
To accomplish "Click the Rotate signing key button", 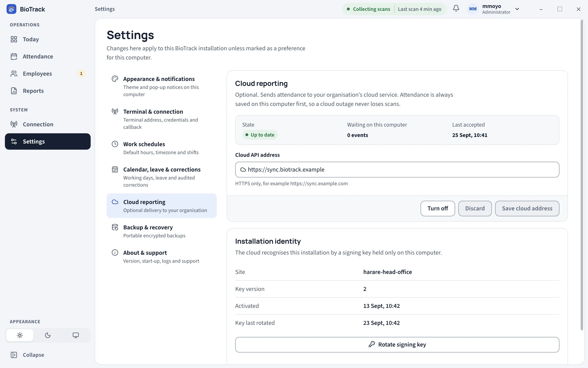I will click(397, 345).
